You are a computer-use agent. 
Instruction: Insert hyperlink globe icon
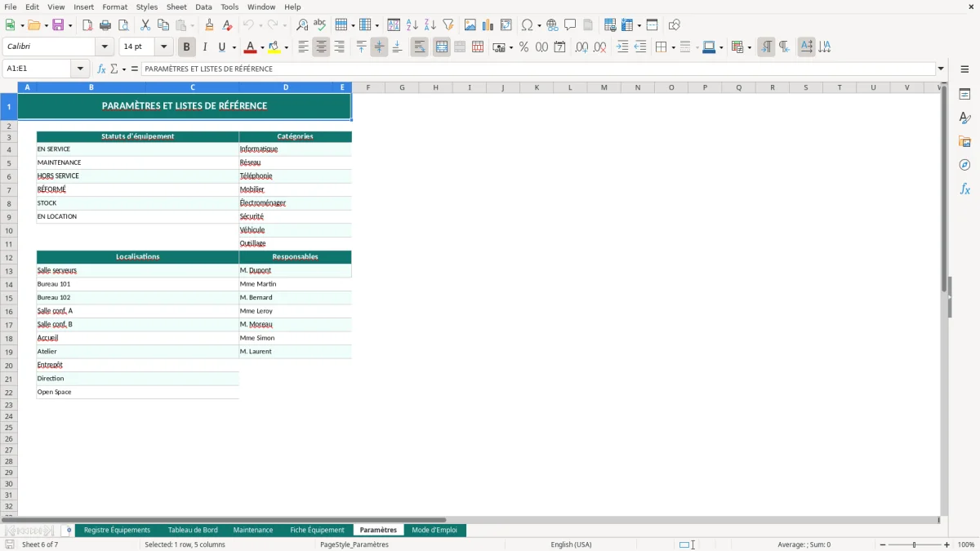552,25
